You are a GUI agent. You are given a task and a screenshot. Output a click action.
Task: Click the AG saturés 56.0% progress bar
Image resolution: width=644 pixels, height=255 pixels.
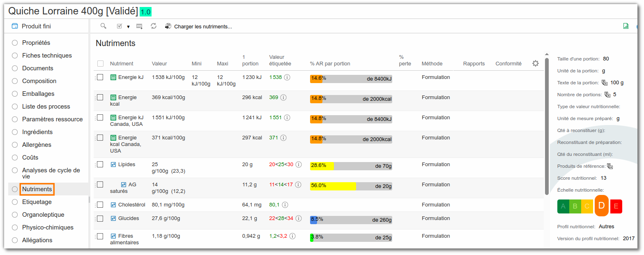pos(351,186)
